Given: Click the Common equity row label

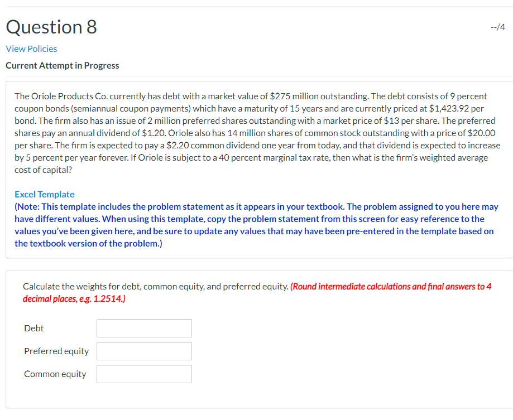Looking at the screenshot, I should pos(55,374).
